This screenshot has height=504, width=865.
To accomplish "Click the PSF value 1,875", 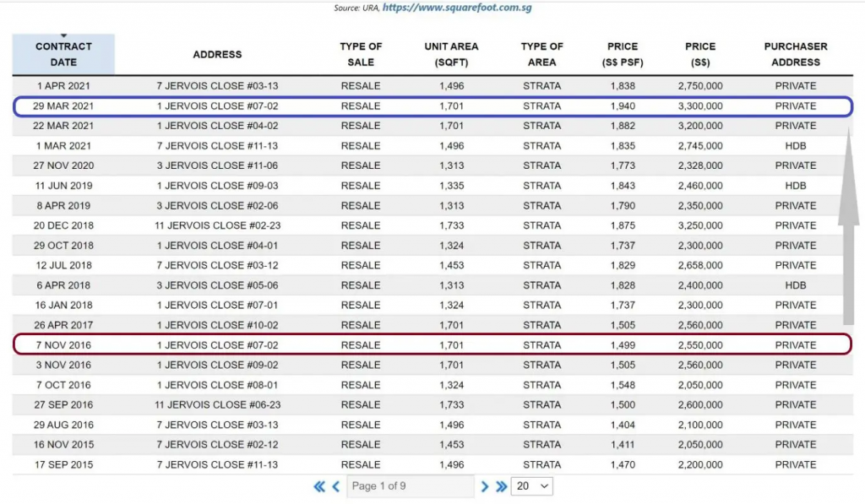I will (x=623, y=225).
